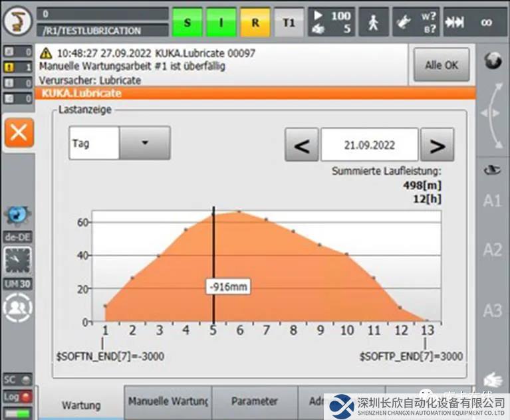
Task: Click the user group icon in sidebar
Action: pyautogui.click(x=18, y=308)
